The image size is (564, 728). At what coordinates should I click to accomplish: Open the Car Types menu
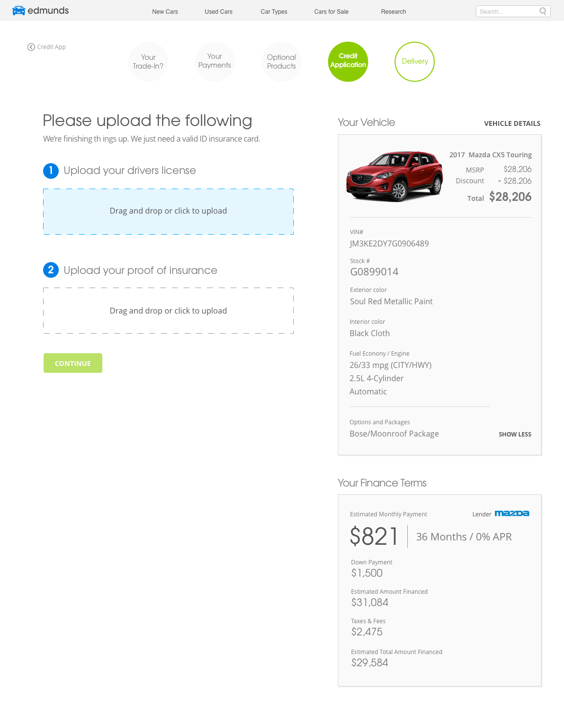coord(274,12)
